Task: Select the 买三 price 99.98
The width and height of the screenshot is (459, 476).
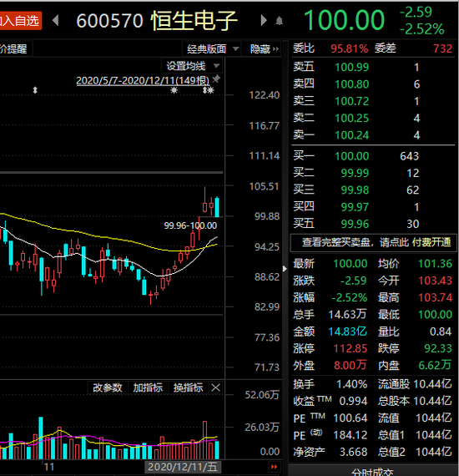Action: [355, 190]
